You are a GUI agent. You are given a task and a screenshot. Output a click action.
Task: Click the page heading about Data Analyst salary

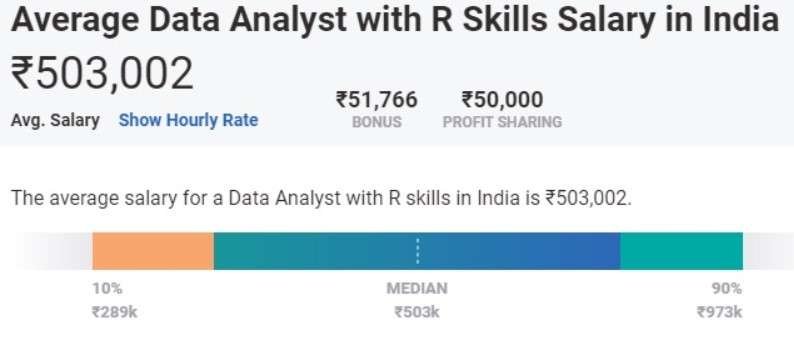(x=395, y=19)
